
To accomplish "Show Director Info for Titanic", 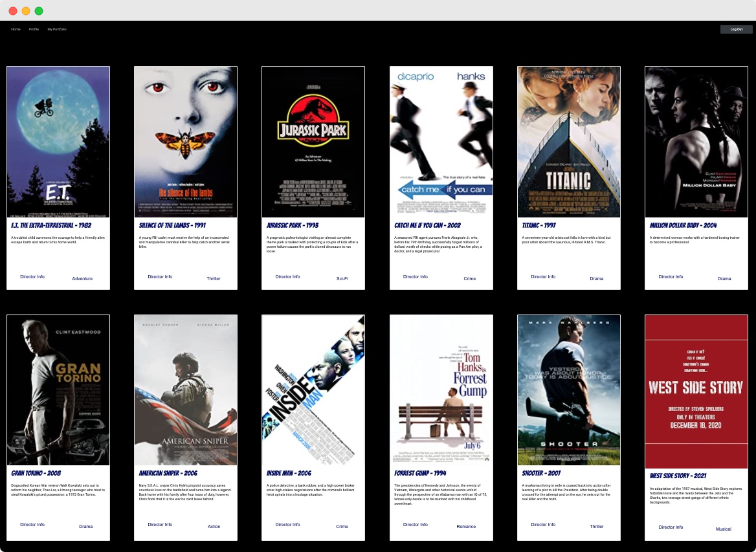I will [x=544, y=277].
